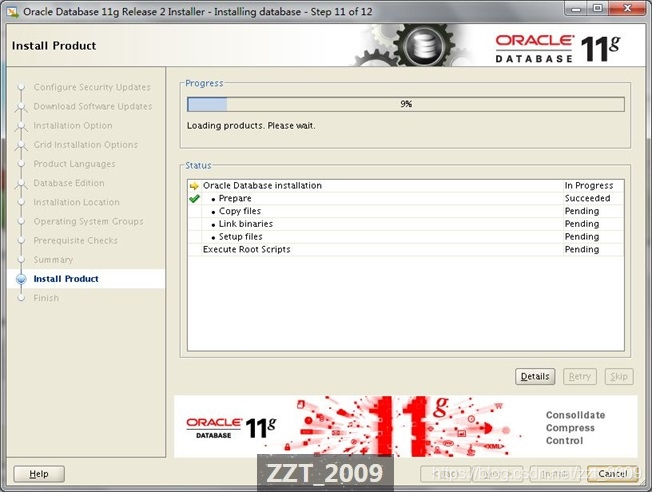Select the Execute Root Scripts row
Screen dimensions: 652x492
[406, 250]
